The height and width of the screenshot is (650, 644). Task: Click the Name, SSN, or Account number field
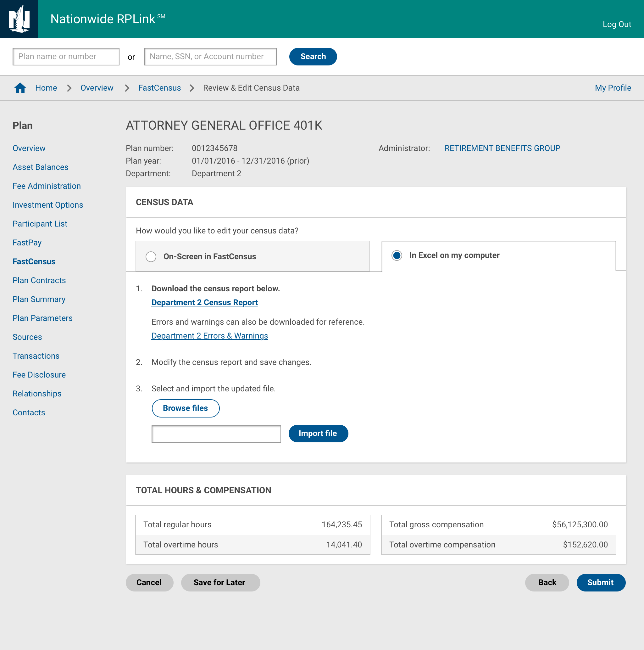(210, 57)
